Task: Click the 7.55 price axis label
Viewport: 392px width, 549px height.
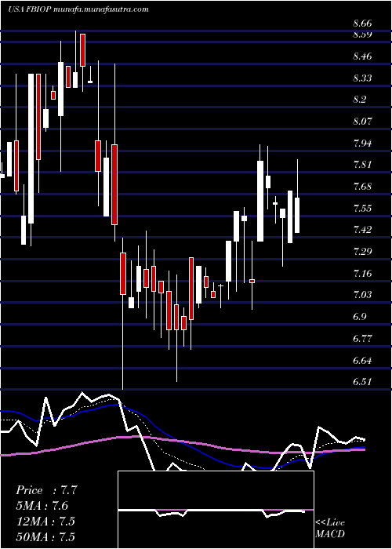Action: pos(362,209)
